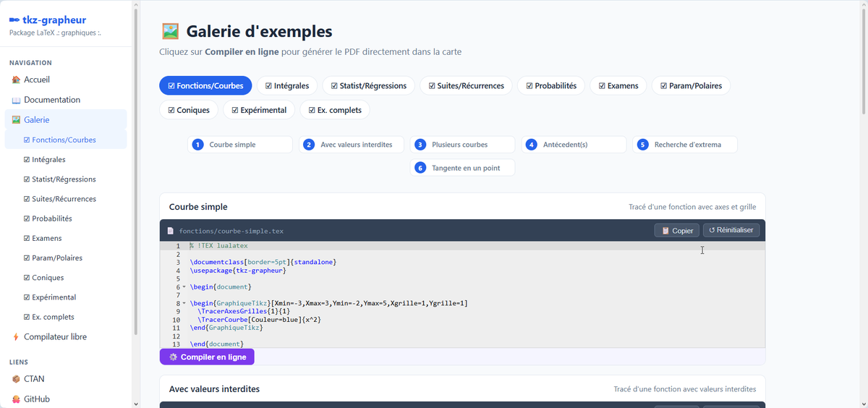Screen dimensions: 868x408
Task: Select Fonctions/Courbes sidebar sub-item
Action: point(66,140)
